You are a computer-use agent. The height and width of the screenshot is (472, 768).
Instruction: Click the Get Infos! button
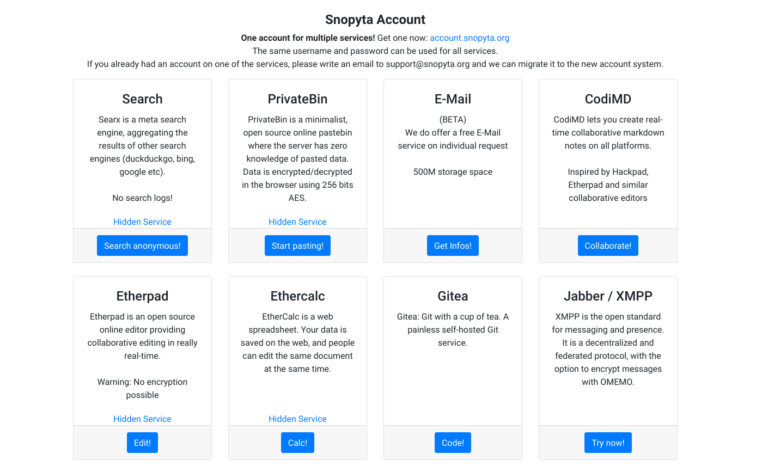point(452,245)
